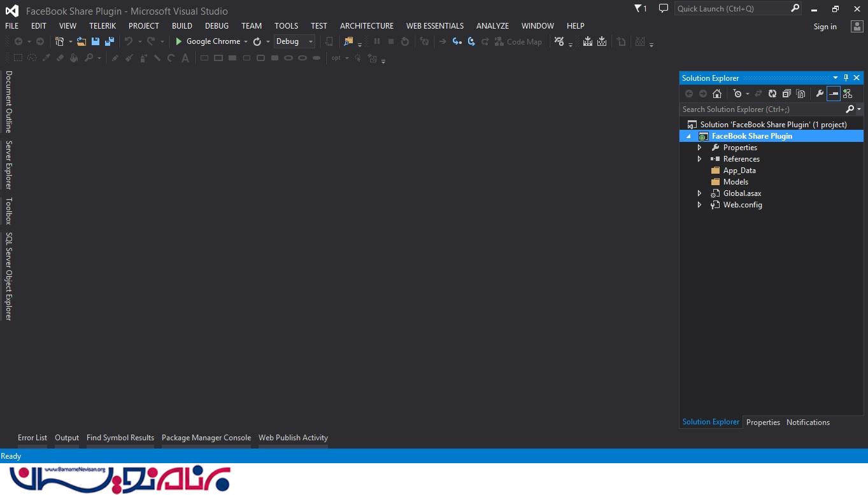Open the Debug configuration dropdown
The width and height of the screenshot is (868, 495).
[294, 41]
